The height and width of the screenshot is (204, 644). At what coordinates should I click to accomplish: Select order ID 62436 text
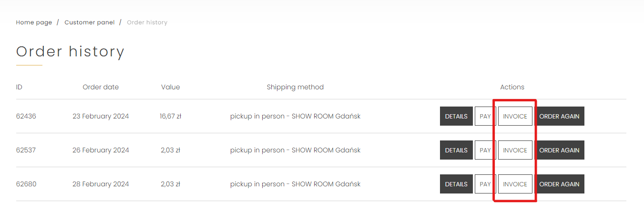coord(26,116)
